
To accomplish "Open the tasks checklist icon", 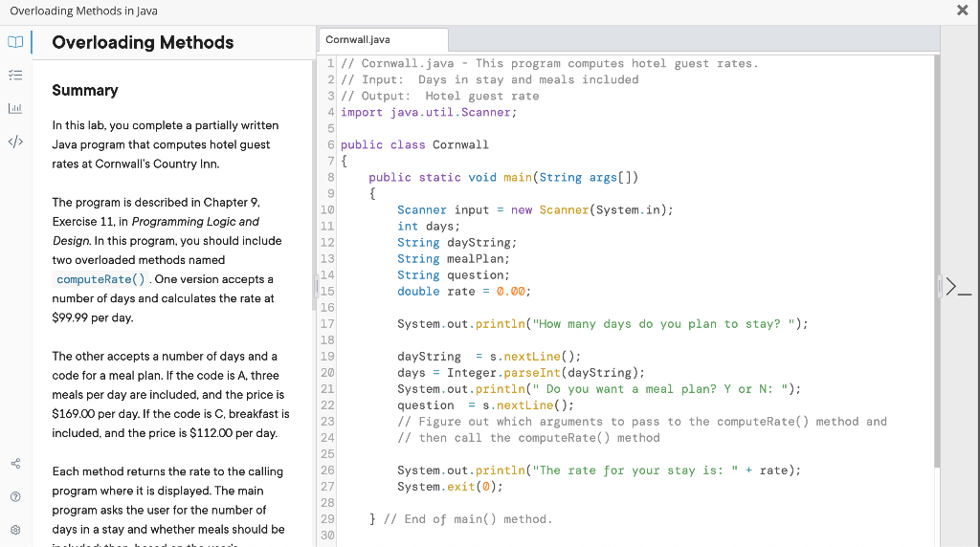I will coord(15,75).
